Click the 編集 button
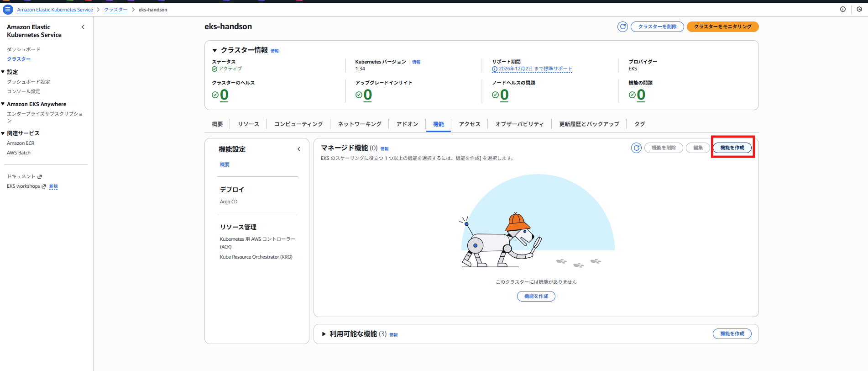868x371 pixels. coord(698,148)
